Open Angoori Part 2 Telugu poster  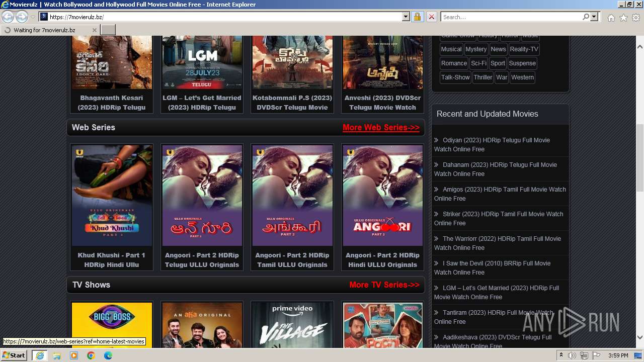(202, 196)
